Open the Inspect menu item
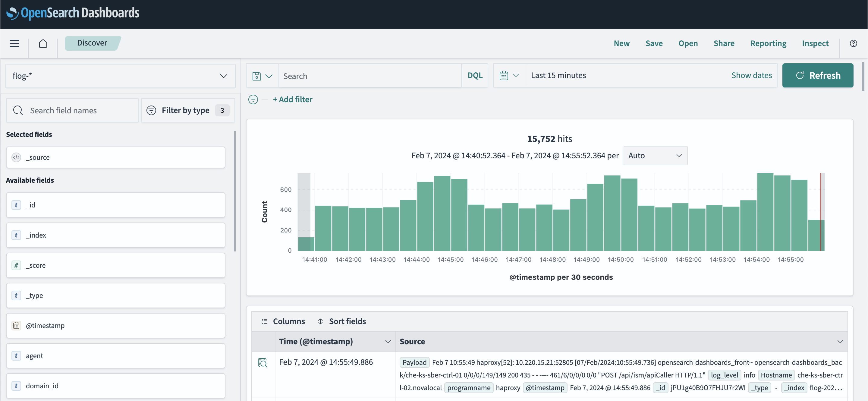Image resolution: width=868 pixels, height=401 pixels. (x=815, y=43)
